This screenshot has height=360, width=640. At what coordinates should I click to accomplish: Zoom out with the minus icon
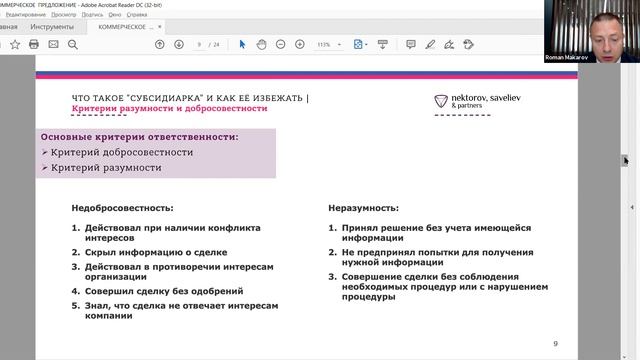(280, 44)
